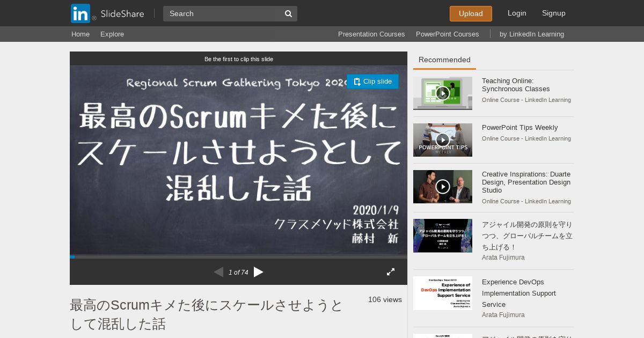Open the Explore menu item

[x=112, y=34]
